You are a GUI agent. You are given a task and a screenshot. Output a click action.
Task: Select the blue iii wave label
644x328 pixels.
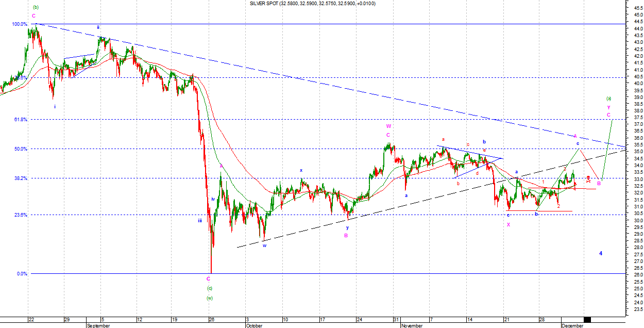pyautogui.click(x=199, y=221)
